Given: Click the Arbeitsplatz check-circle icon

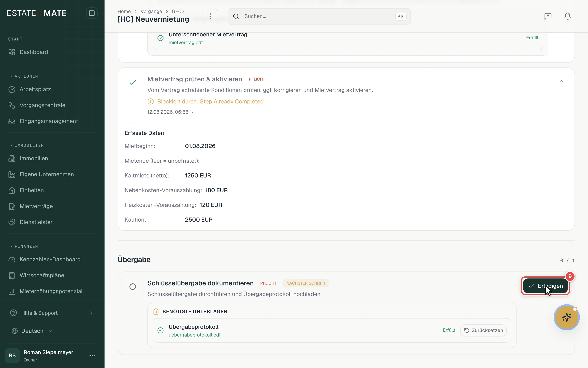Looking at the screenshot, I should pyautogui.click(x=12, y=89).
